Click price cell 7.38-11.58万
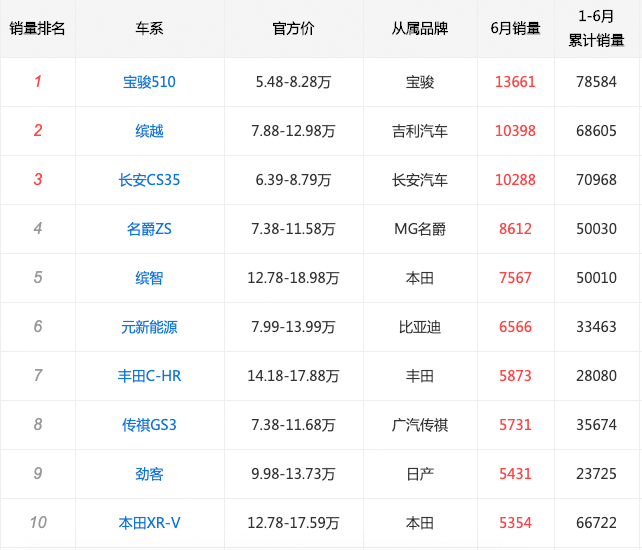This screenshot has height=550, width=642. coord(294,229)
